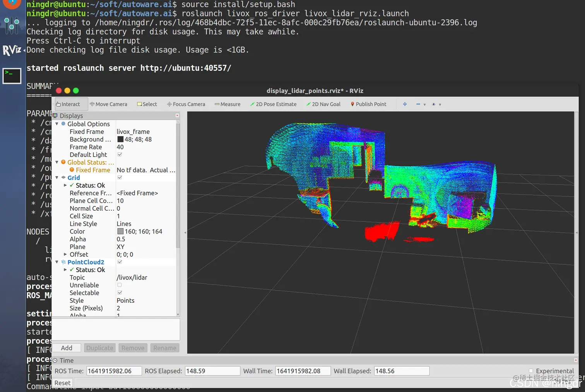This screenshot has height=392, width=585.
Task: Expand the PointCloud2 Status Ok node
Action: pos(65,269)
